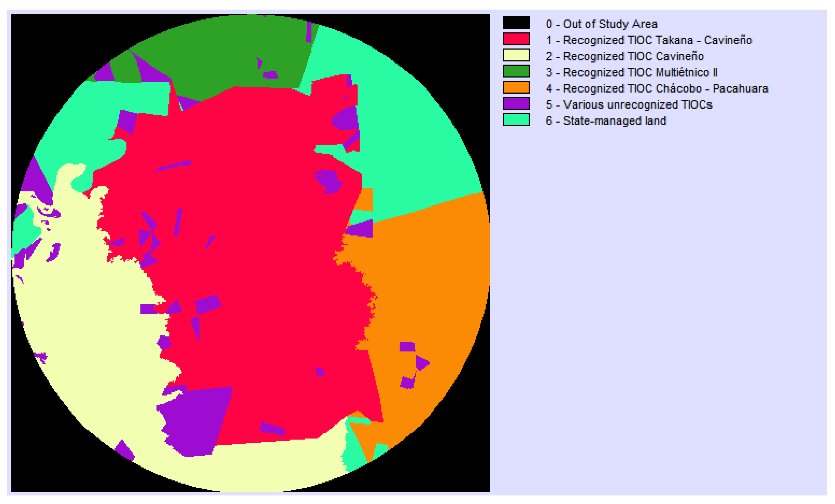Select '3 - Recognized TIOC Multiétnico II' label
Viewport: 835px width, 504px height.
[x=631, y=72]
